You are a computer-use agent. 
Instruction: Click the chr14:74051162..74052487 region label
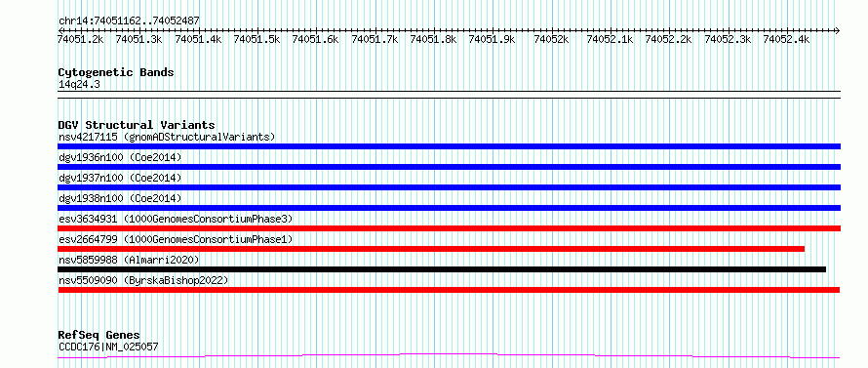click(x=129, y=21)
